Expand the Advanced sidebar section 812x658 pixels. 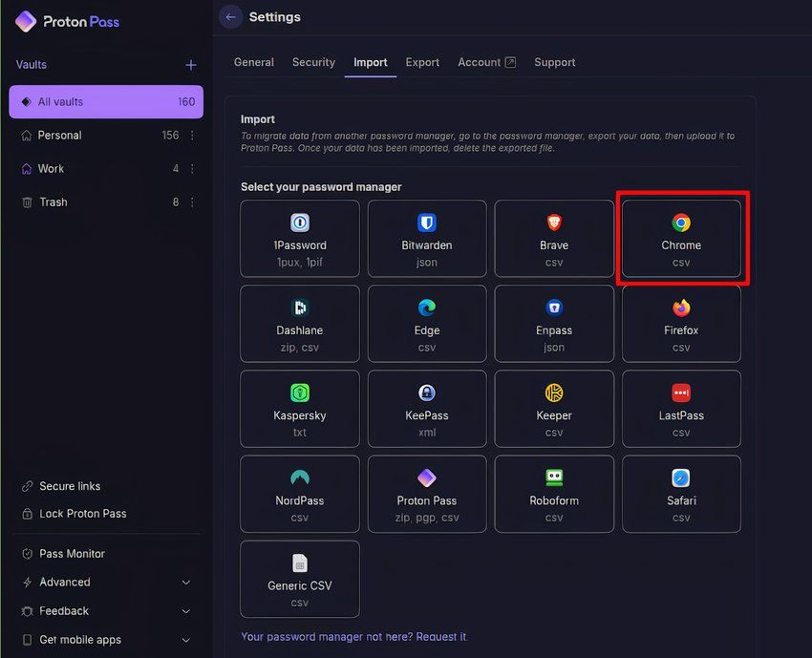point(64,582)
